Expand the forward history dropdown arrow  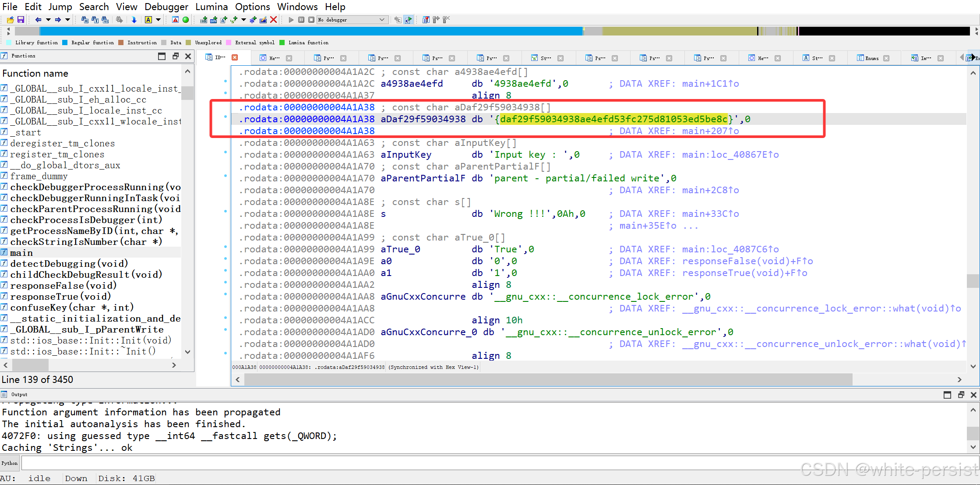pos(67,20)
